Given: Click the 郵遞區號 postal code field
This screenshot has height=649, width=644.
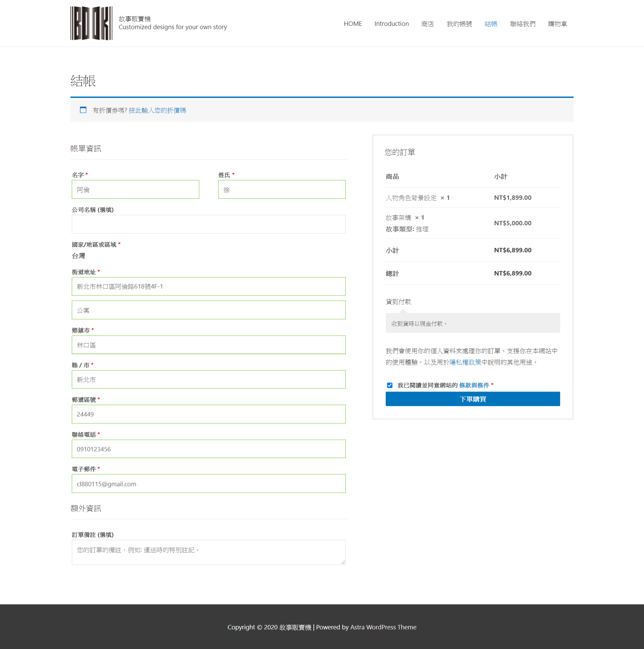Looking at the screenshot, I should [208, 414].
